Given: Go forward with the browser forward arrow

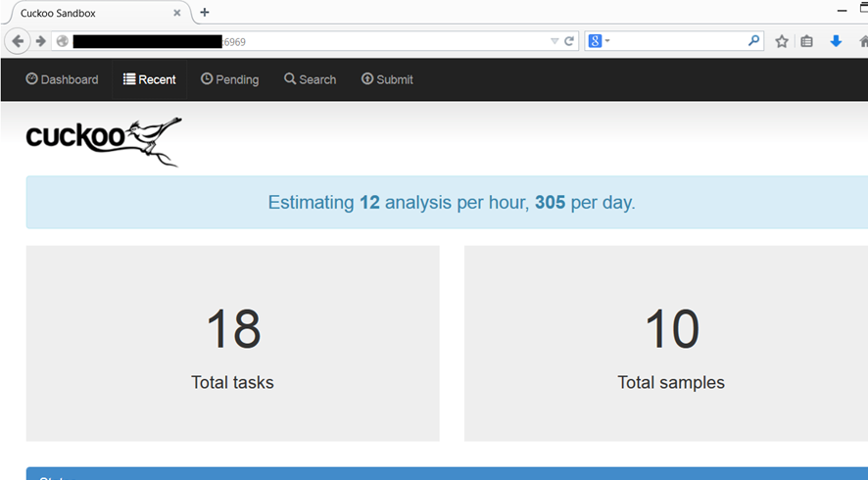Looking at the screenshot, I should click(x=40, y=41).
